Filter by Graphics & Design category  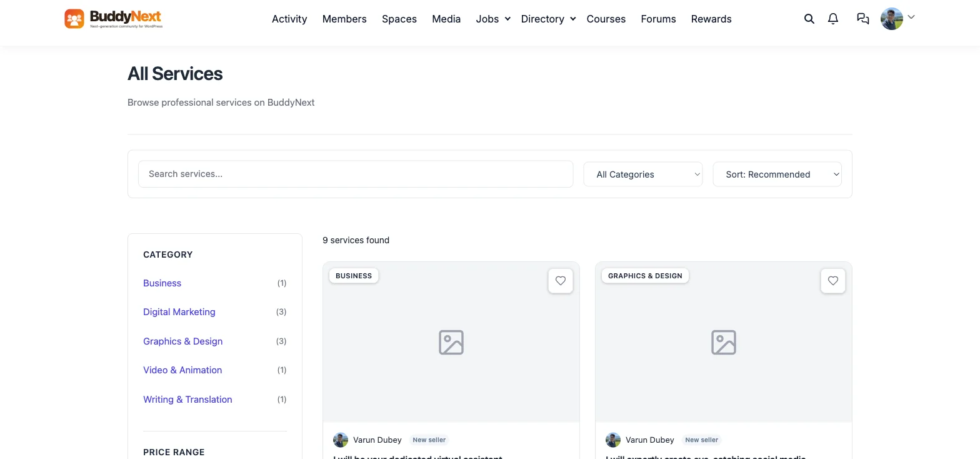tap(183, 341)
